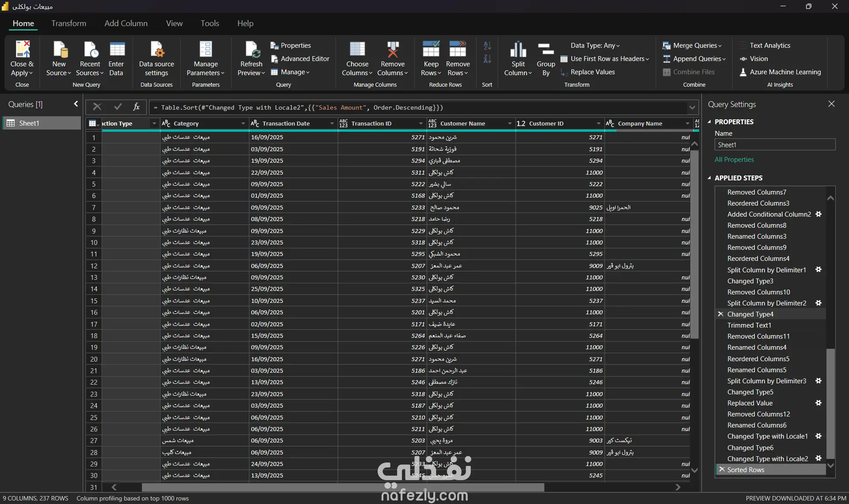The height and width of the screenshot is (504, 849).
Task: Switch to the Transform tab
Action: [x=69, y=23]
